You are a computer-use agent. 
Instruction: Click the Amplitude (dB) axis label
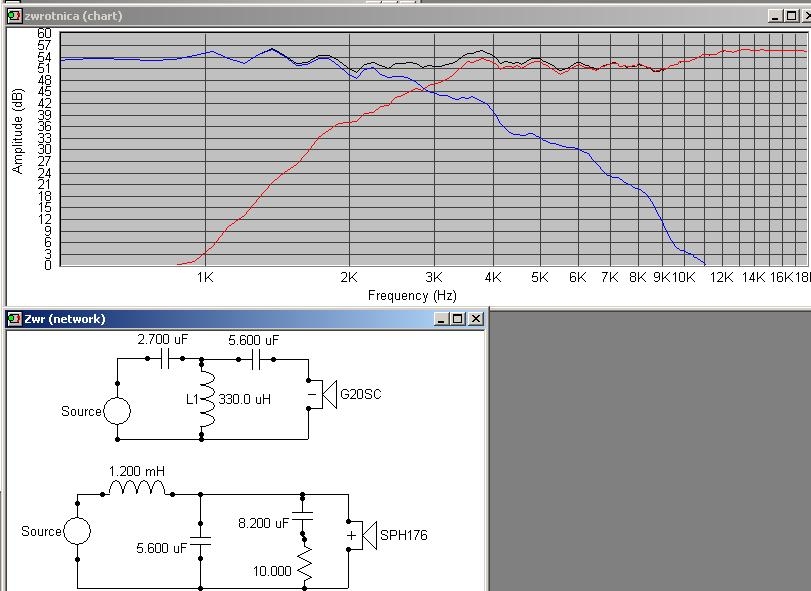tap(18, 128)
